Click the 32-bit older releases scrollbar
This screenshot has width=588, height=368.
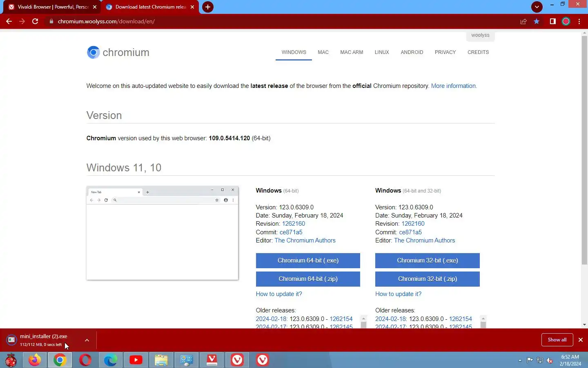pos(483,322)
